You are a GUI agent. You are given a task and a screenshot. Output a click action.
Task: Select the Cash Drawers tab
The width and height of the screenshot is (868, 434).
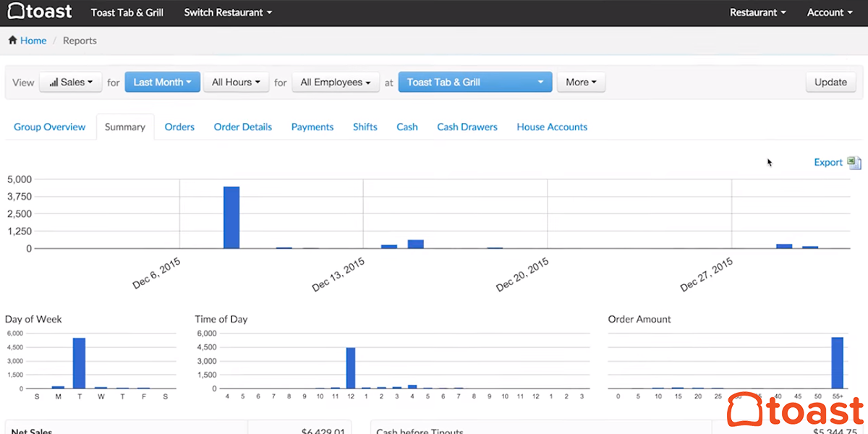click(x=467, y=127)
